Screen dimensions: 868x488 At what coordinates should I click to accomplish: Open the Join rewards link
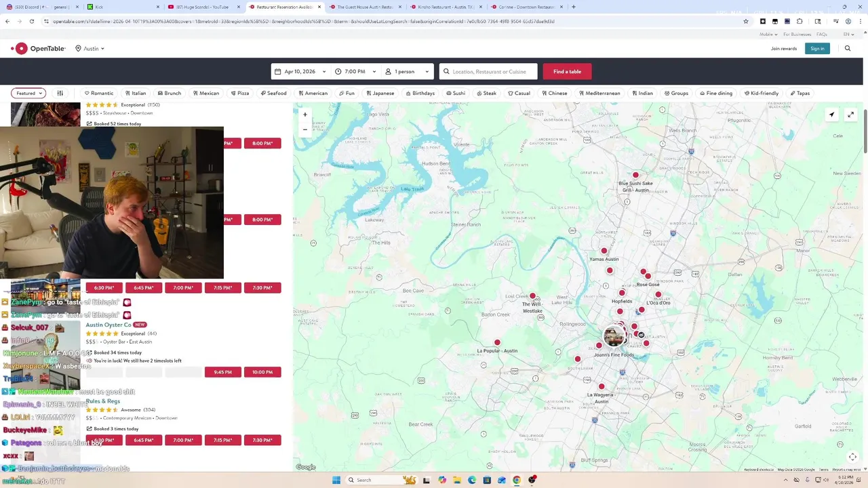click(784, 48)
